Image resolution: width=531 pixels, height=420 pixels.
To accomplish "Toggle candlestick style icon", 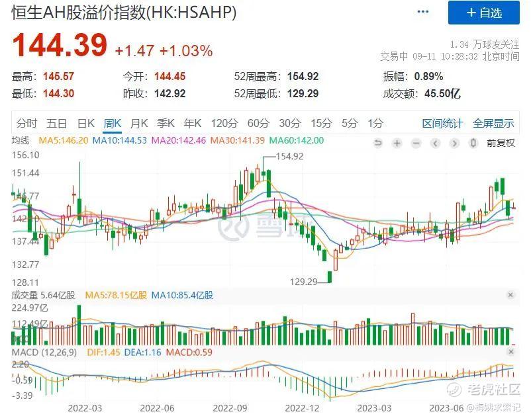I will (473, 143).
